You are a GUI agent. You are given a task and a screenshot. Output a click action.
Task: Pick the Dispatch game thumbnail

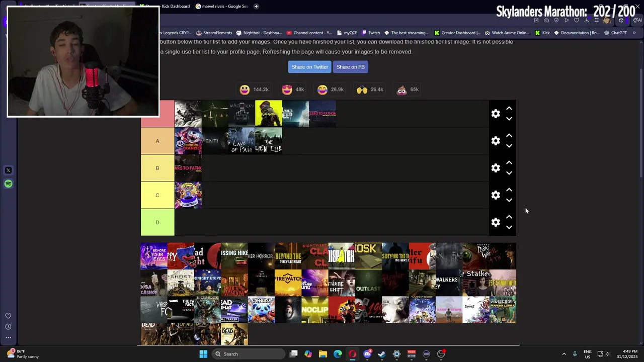pos(342,256)
